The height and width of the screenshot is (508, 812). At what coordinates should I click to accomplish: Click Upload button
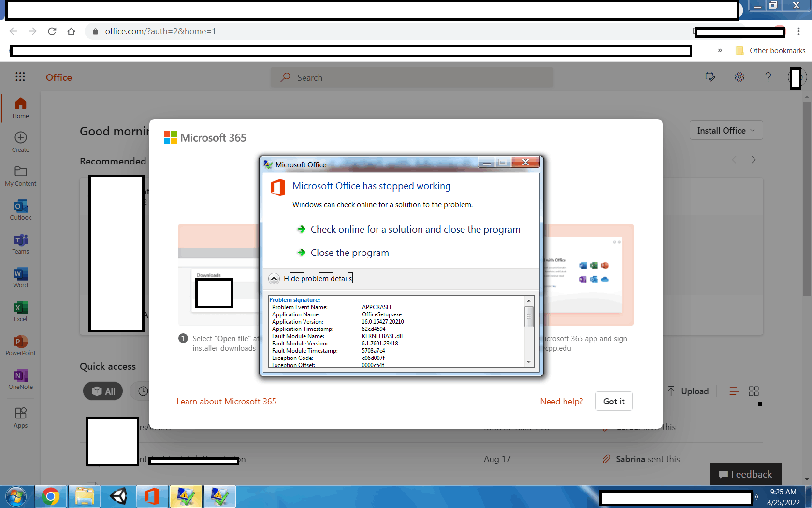[x=688, y=391]
